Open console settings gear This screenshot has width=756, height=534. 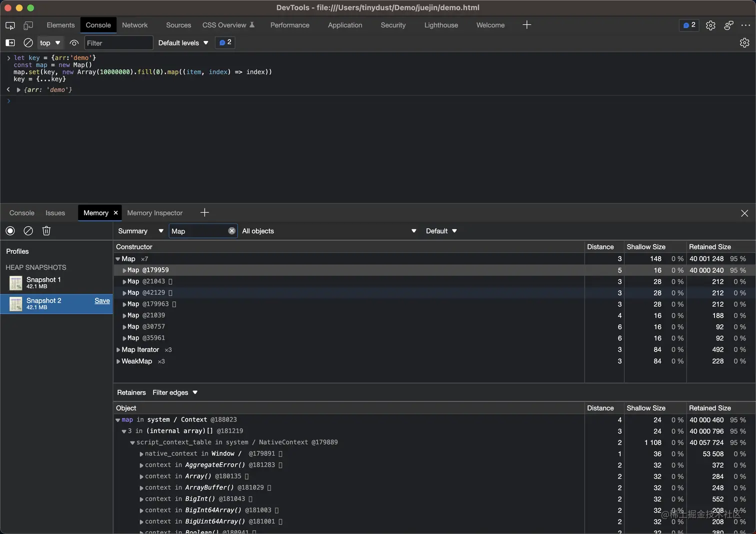tap(744, 43)
